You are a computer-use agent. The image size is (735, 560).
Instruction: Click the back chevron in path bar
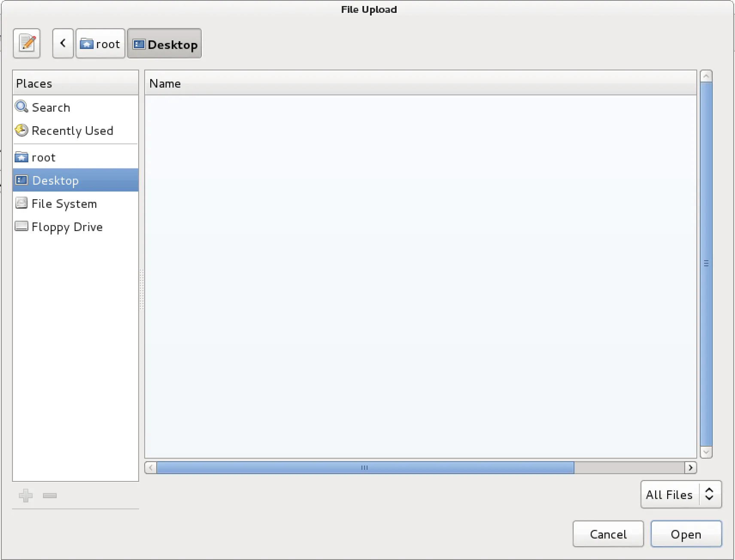coord(63,43)
